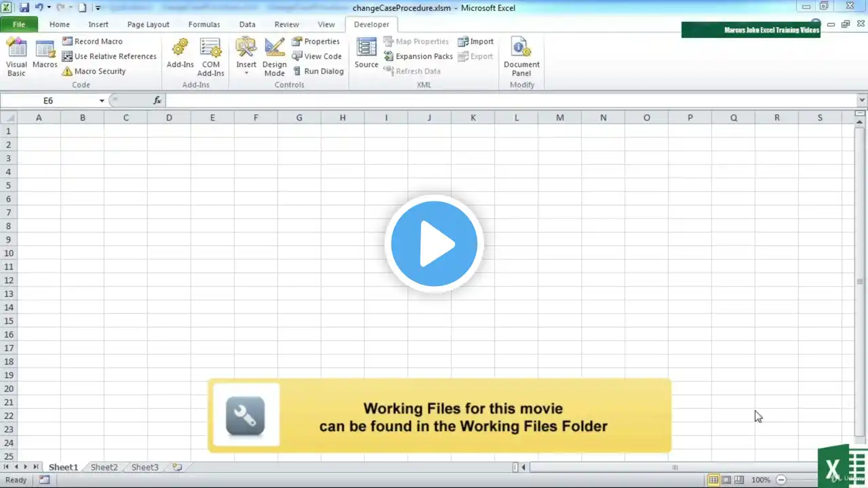Open the Visual Basic editor
Screen dimensions: 868x488
16,58
